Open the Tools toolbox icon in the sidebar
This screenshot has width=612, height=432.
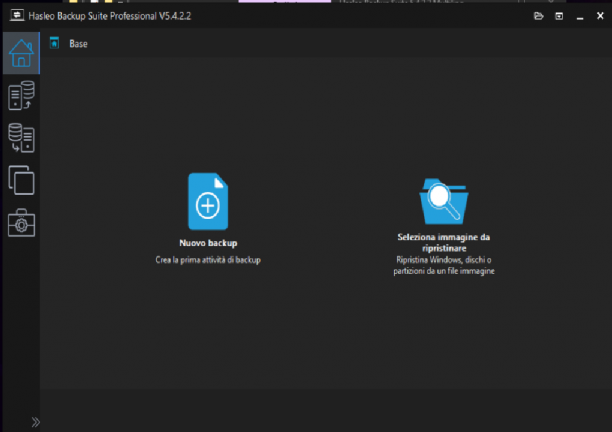tap(21, 223)
